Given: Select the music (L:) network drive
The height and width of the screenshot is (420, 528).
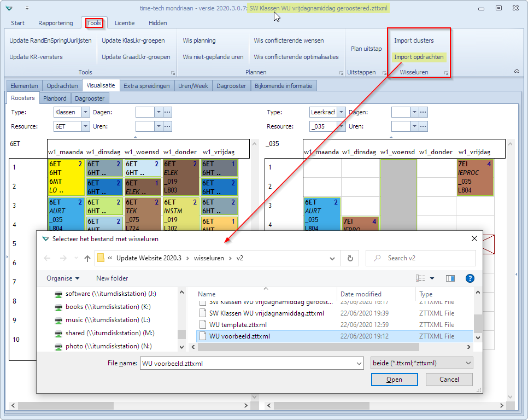Looking at the screenshot, I should coord(102,320).
